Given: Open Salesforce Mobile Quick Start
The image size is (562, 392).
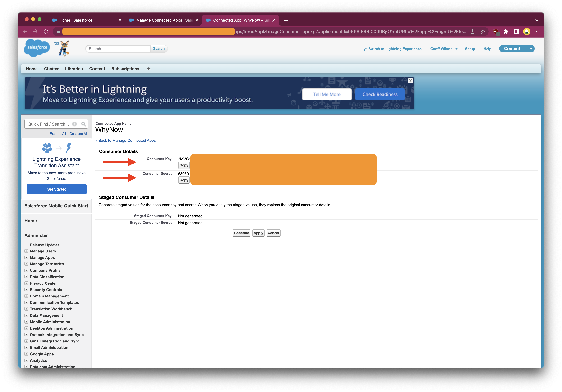Looking at the screenshot, I should point(56,206).
